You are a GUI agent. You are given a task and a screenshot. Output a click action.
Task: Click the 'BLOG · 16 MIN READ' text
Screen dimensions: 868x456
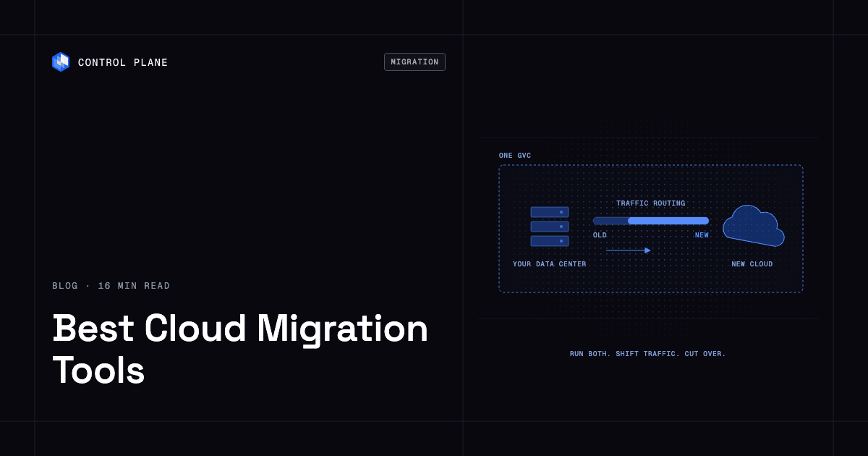tap(111, 286)
